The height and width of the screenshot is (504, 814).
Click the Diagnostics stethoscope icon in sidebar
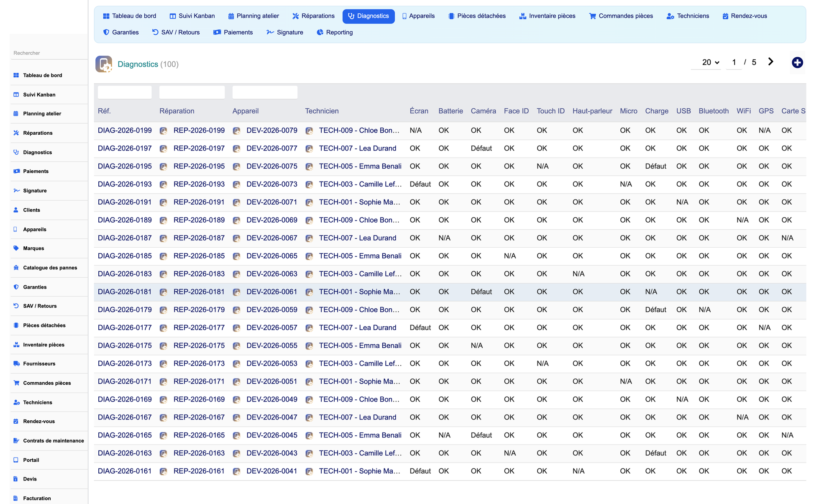click(x=16, y=152)
